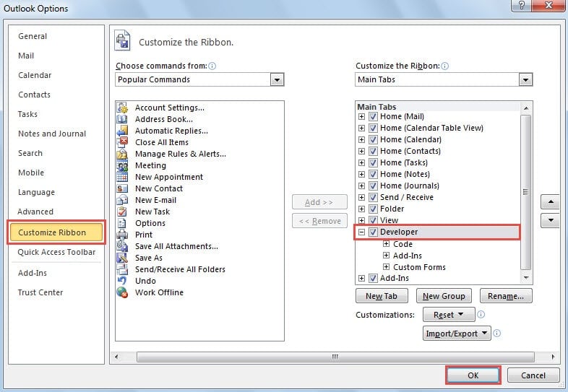Toggle the Folder tab checkbox
The height and width of the screenshot is (392, 568).
click(373, 209)
